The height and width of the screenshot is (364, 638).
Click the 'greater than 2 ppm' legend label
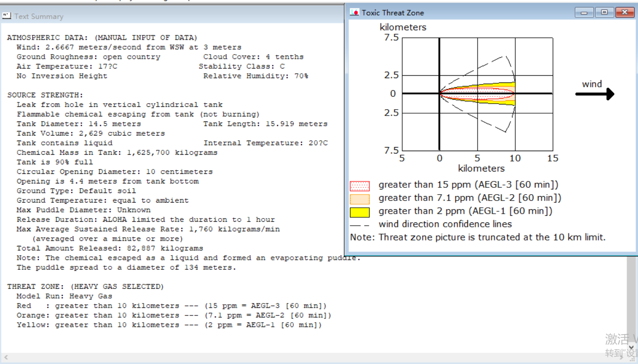[465, 211]
